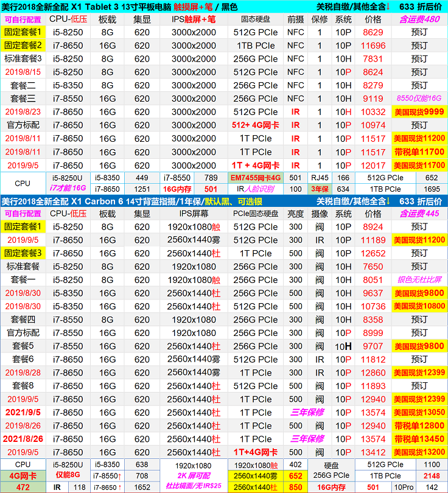This screenshot has height=493, width=448.
Task: Select the 套餐5 row label
Action: (23, 346)
